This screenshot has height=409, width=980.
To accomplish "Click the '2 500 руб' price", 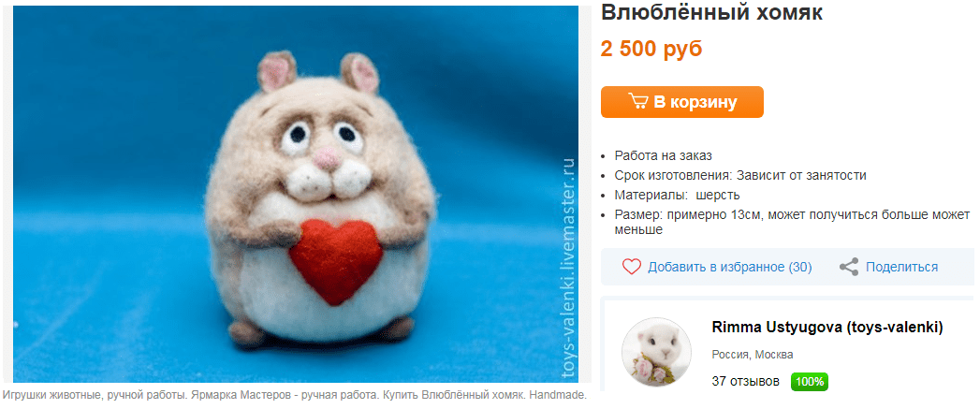I will [x=651, y=49].
